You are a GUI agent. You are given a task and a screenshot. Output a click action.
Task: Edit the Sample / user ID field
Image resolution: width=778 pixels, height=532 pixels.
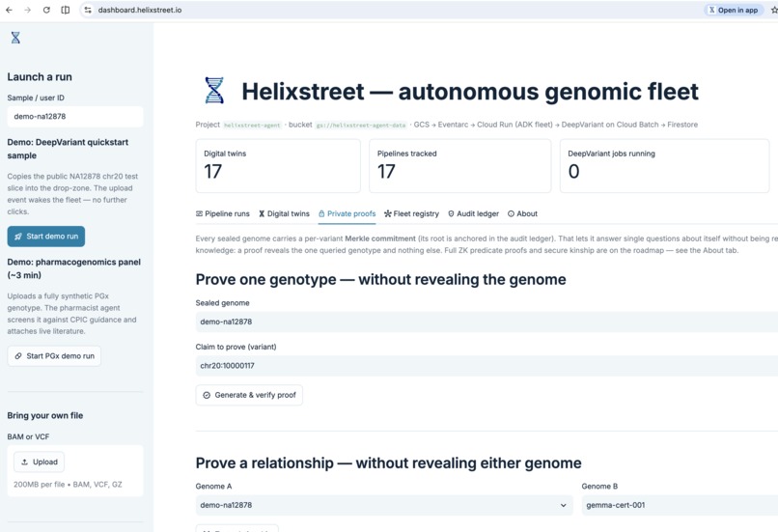pyautogui.click(x=75, y=117)
